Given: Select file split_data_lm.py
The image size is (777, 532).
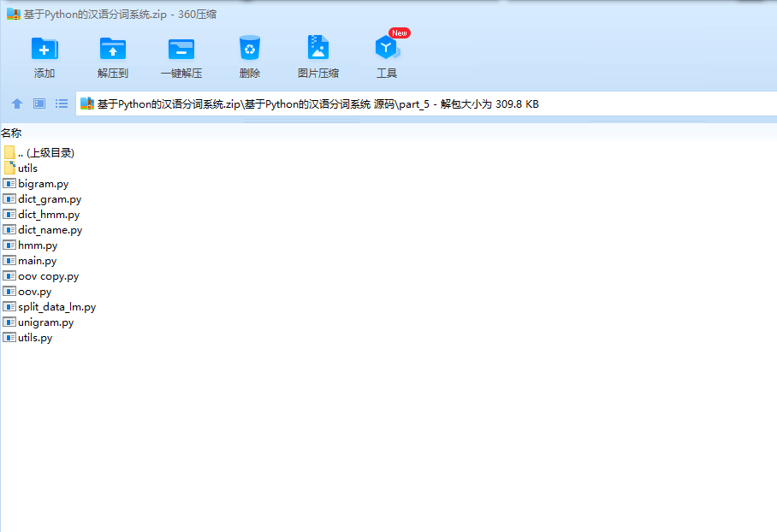Looking at the screenshot, I should [50, 306].
